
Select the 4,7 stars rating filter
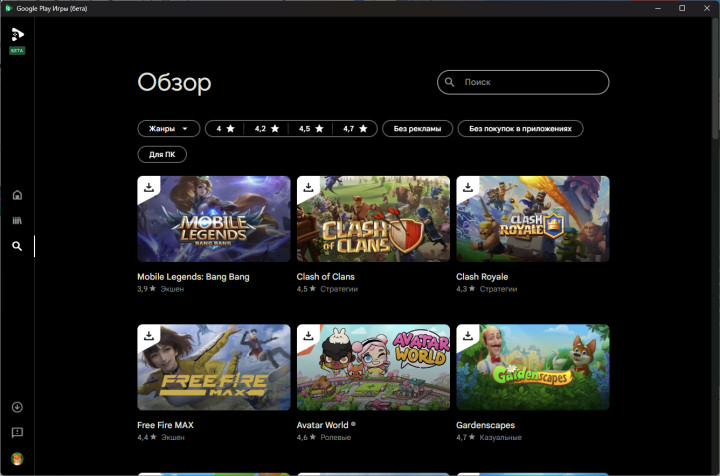pos(355,129)
